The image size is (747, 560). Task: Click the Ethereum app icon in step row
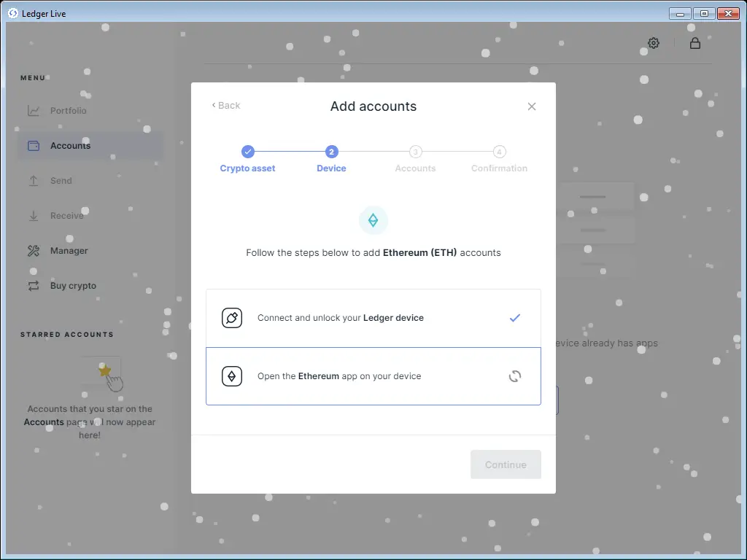click(232, 376)
